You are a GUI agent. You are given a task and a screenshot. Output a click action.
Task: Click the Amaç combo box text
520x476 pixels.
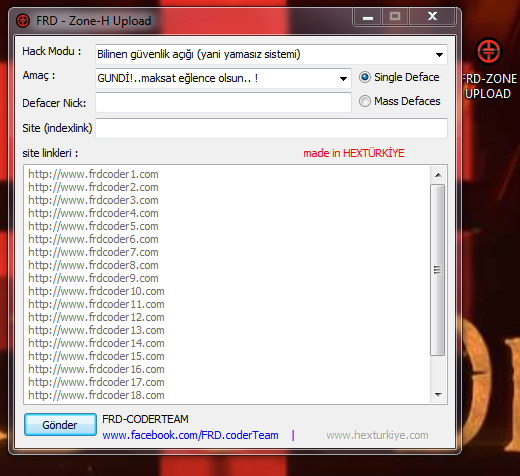tap(177, 78)
